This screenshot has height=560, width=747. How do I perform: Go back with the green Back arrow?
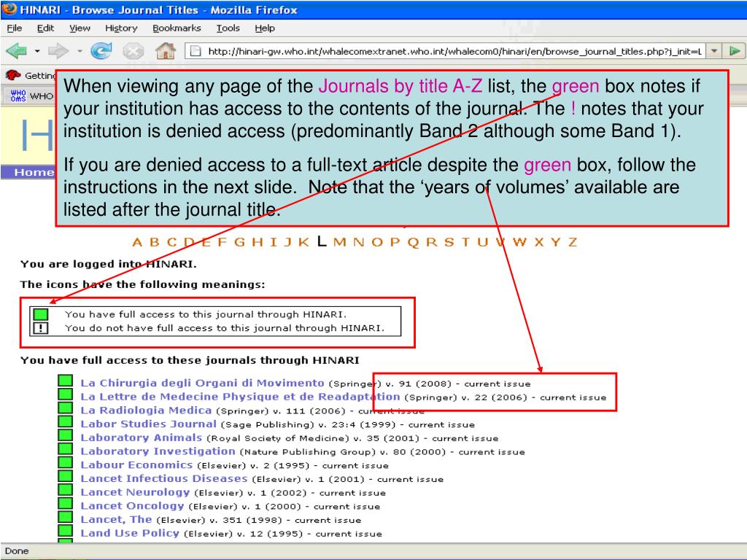pos(16,50)
